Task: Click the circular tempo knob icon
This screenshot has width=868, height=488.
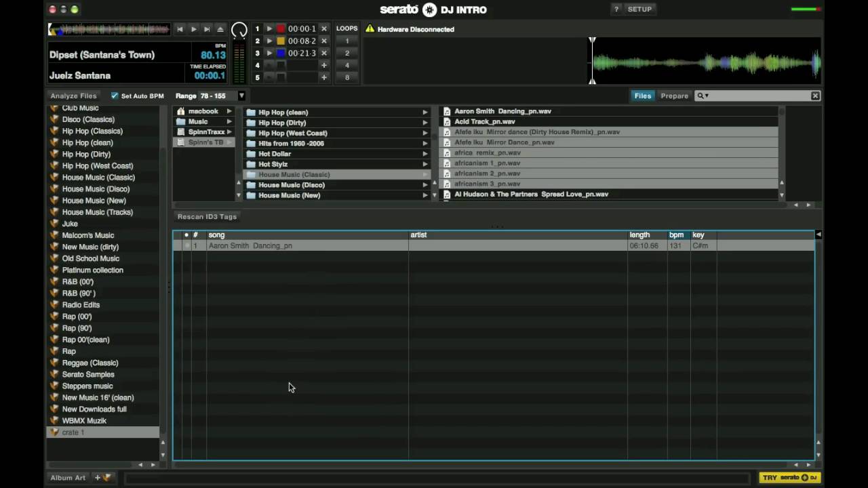Action: (x=239, y=30)
